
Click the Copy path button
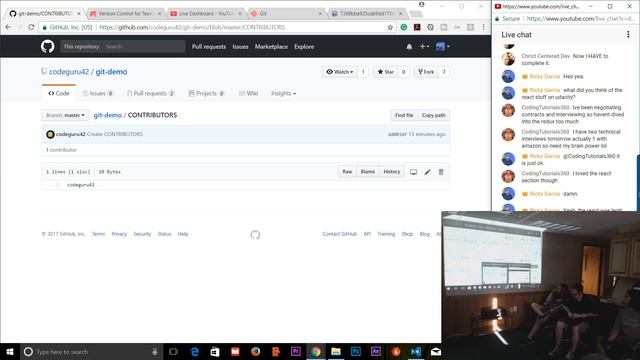point(433,115)
